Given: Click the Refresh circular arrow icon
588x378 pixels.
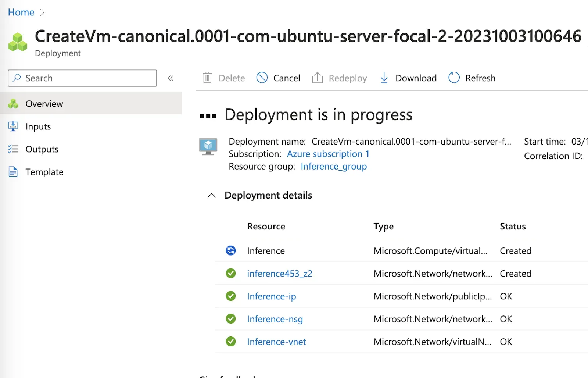Looking at the screenshot, I should pyautogui.click(x=454, y=78).
